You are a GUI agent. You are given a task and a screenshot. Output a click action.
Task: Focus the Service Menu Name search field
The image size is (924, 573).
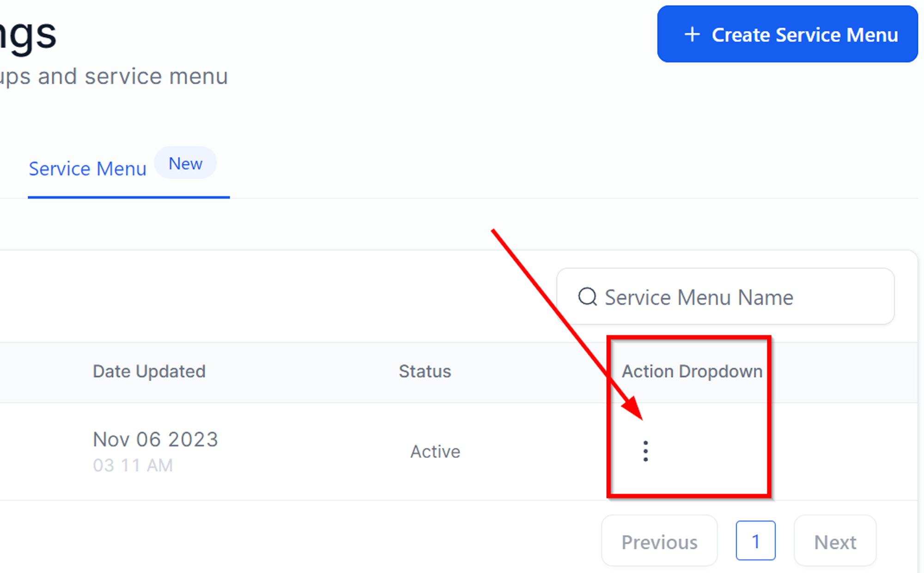pyautogui.click(x=725, y=296)
